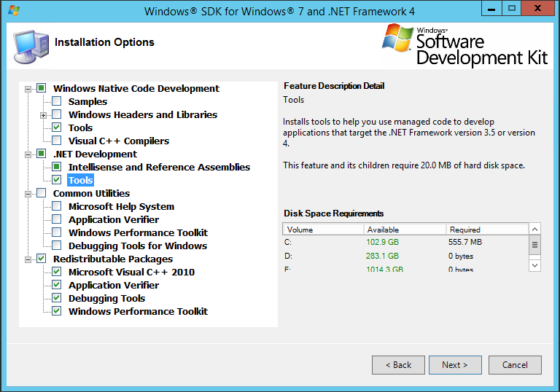Proceed with the Next > button

click(x=455, y=365)
